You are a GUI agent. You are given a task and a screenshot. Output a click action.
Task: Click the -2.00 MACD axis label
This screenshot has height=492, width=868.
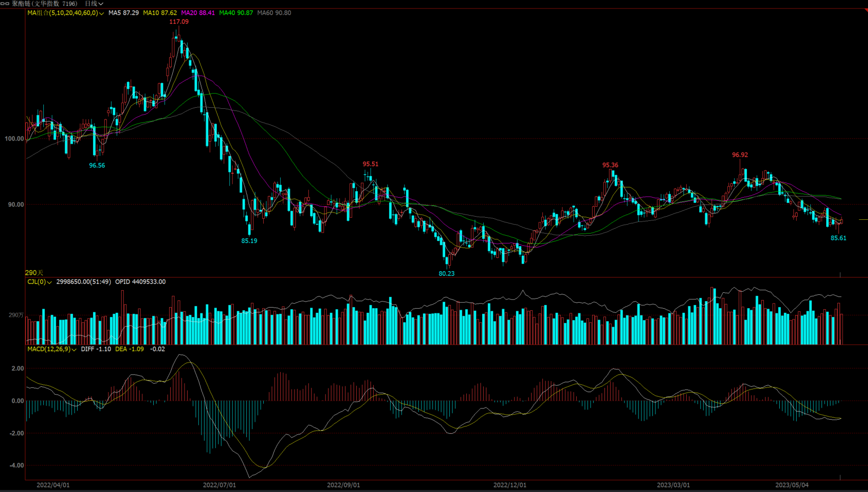tap(16, 433)
